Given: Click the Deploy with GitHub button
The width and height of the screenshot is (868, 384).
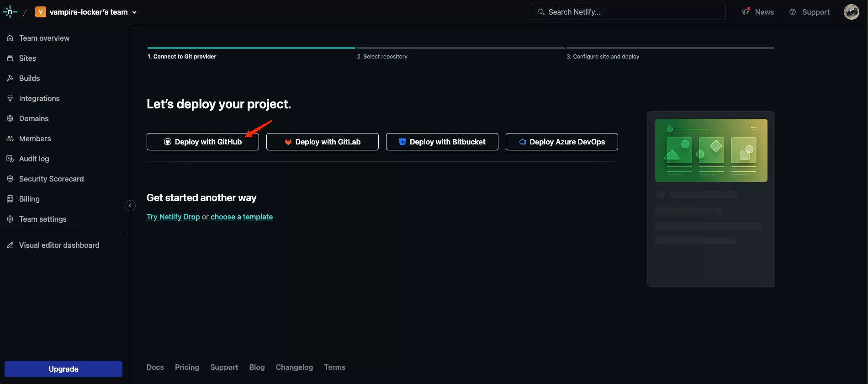Looking at the screenshot, I should 203,142.
